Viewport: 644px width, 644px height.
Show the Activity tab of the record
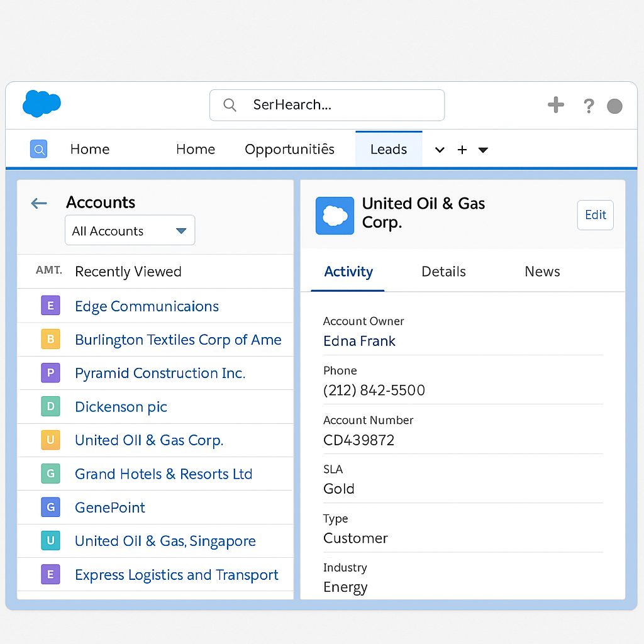click(348, 272)
